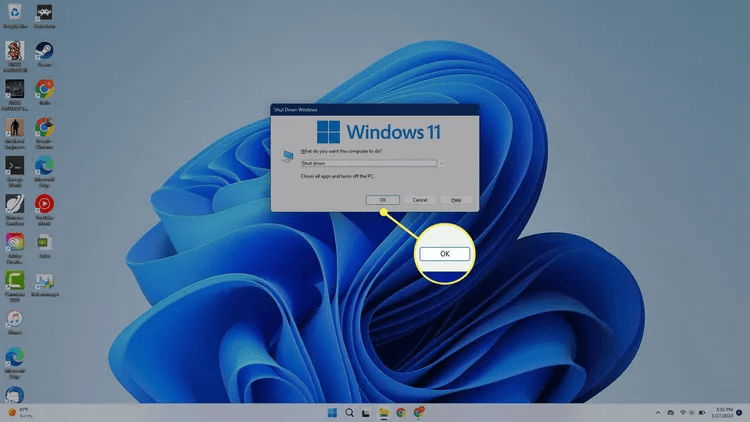
Task: Click the Chrome taskbar icon with red badge
Action: point(419,412)
